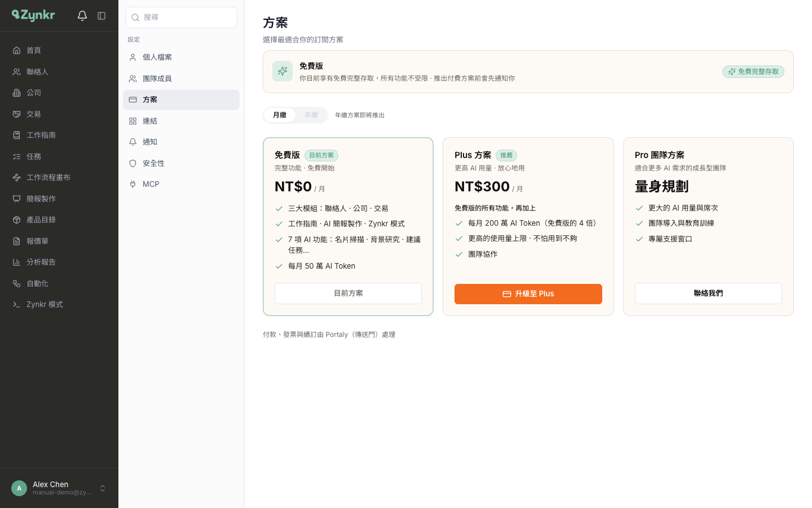Image resolution: width=812 pixels, height=508 pixels.
Task: Click the 團隊成員 people icon
Action: click(133, 78)
